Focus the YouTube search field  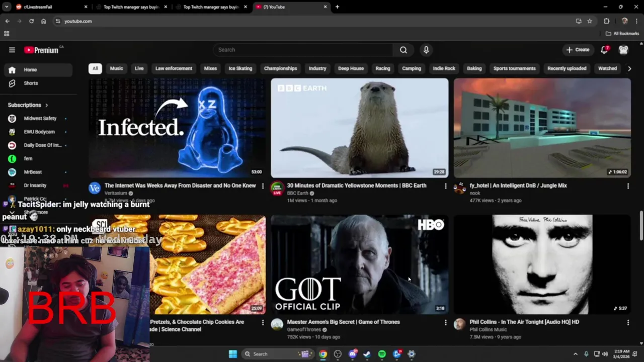[303, 50]
